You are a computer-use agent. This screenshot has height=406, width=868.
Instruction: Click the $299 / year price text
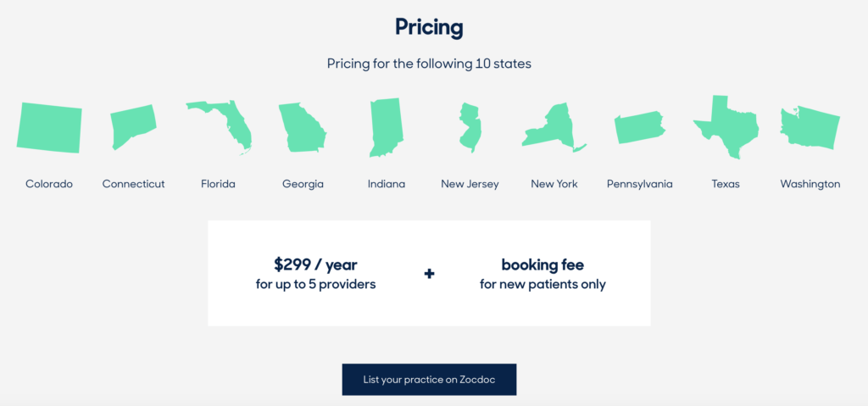315,264
